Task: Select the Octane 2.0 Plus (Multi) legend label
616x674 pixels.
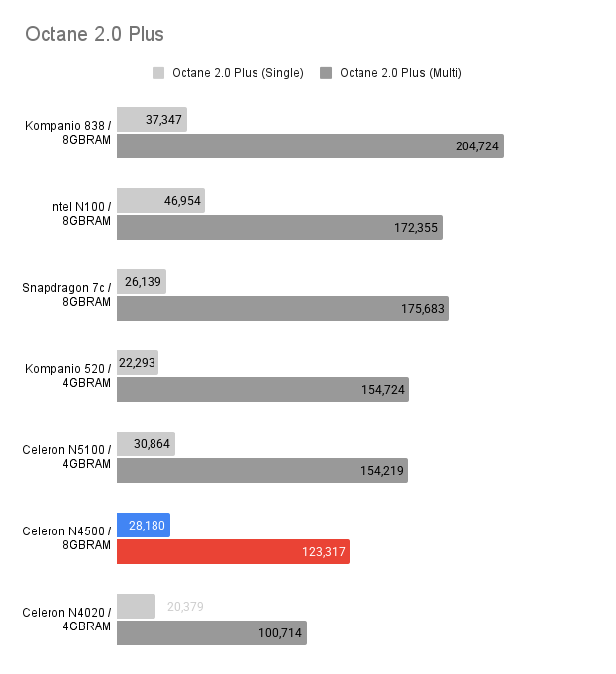Action: point(400,73)
